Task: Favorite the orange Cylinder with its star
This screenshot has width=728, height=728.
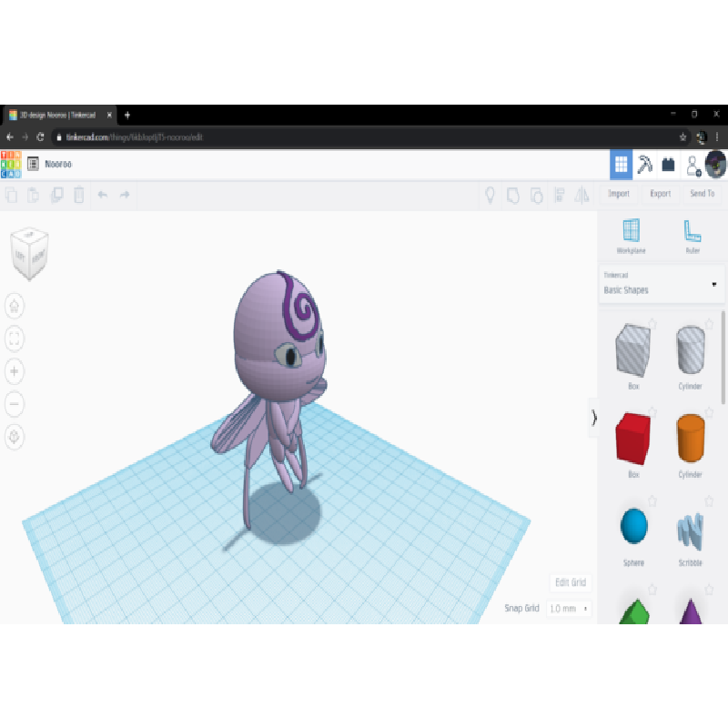Action: (709, 412)
